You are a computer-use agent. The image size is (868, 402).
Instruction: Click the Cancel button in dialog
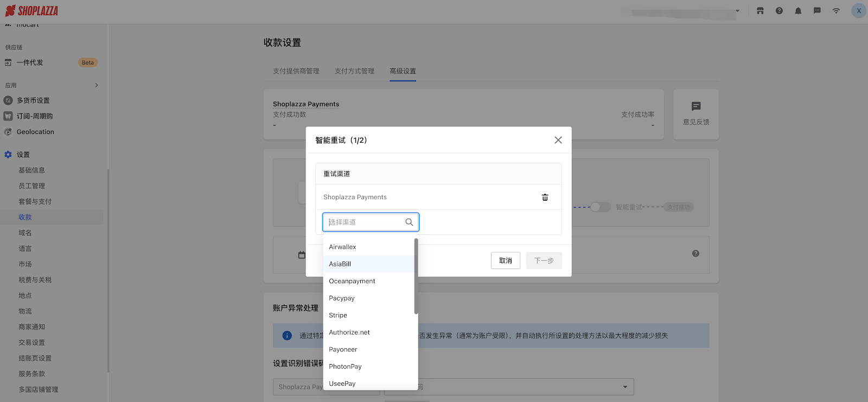tap(506, 261)
